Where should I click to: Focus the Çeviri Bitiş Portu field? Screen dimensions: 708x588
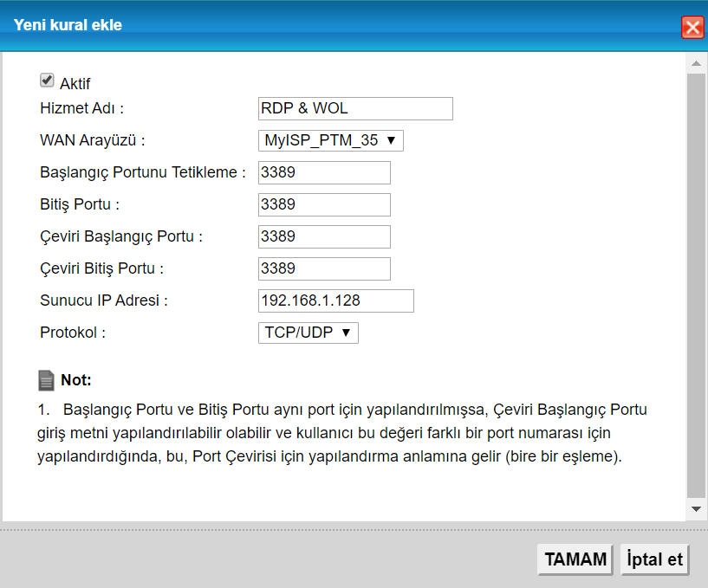[x=324, y=268]
